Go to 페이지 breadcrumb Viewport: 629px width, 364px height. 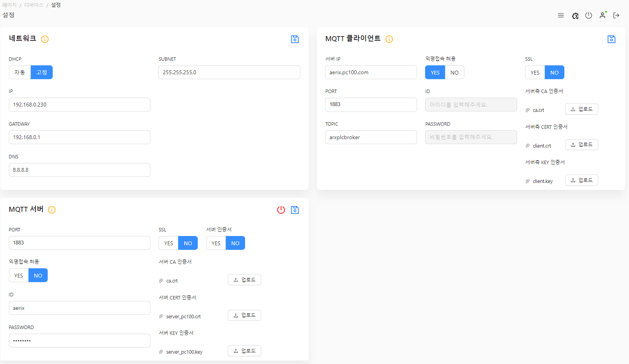[10, 5]
